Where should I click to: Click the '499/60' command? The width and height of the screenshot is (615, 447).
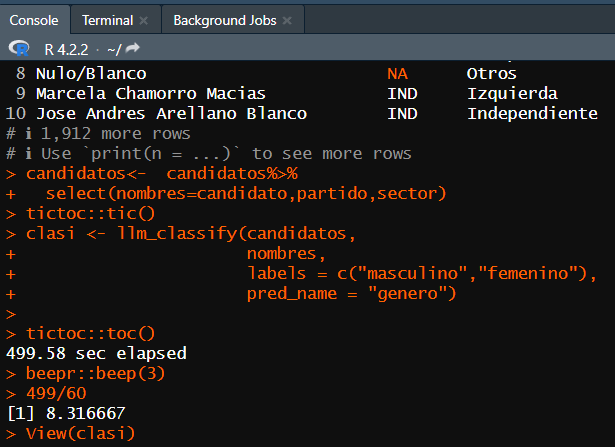point(56,393)
